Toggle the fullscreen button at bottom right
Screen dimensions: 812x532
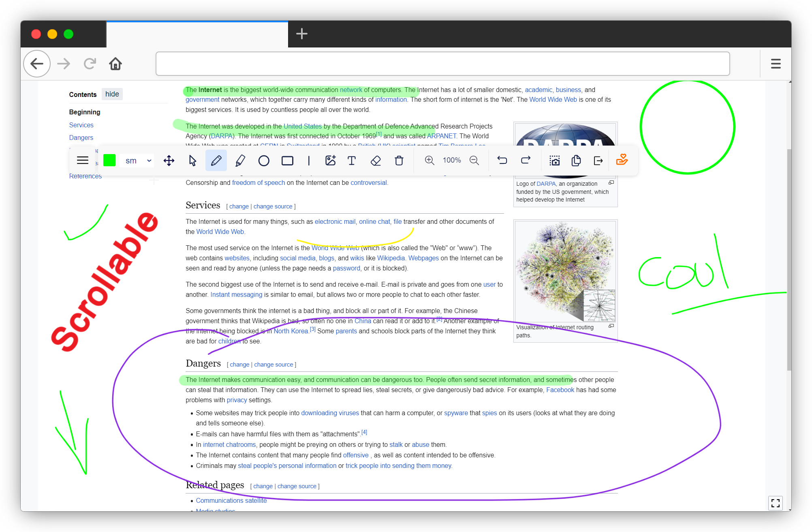[x=775, y=503]
